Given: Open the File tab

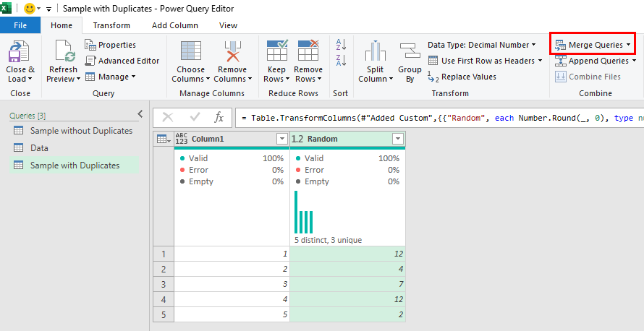Looking at the screenshot, I should (x=20, y=25).
